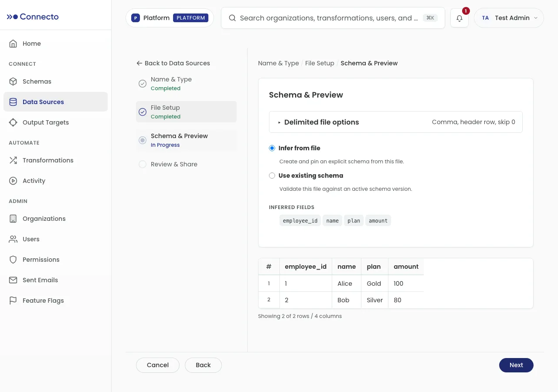Viewport: 558px width, 392px height.
Task: Open Schemas in sidebar
Action: 55,81
